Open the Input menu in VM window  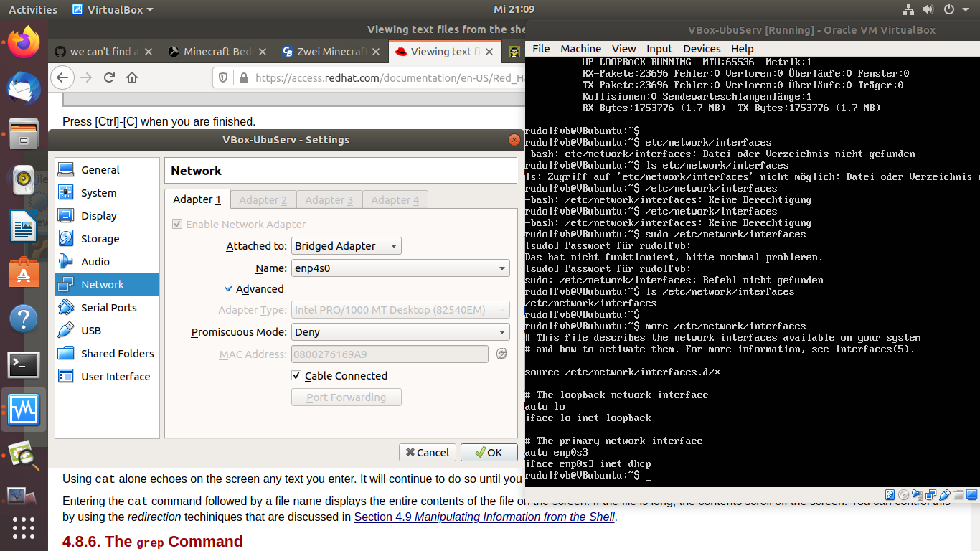point(659,49)
